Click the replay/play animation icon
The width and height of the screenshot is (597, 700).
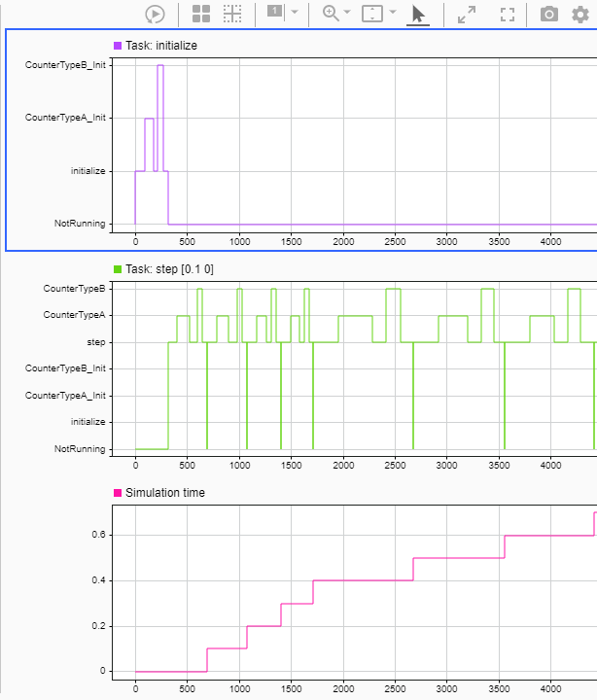pos(155,14)
